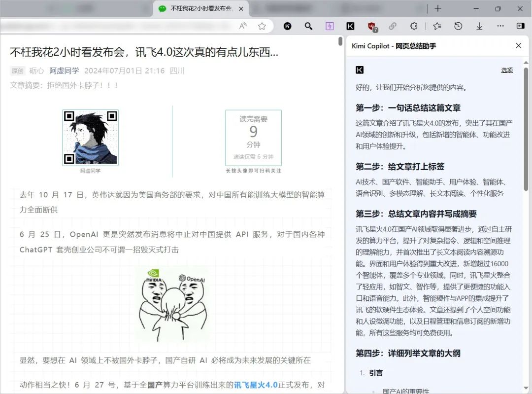This screenshot has width=532, height=394.
Task: Open the 讯飞星火4.0 blue link
Action: [x=256, y=385]
